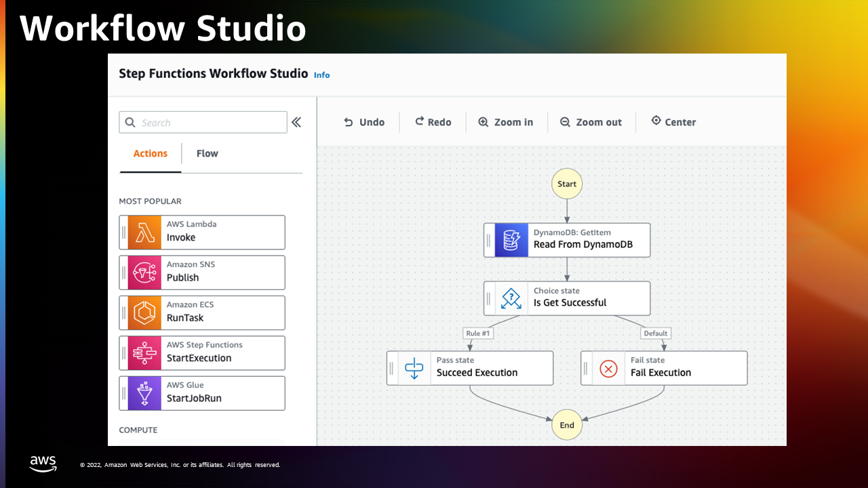Click the Amazon SNS Publish icon

tap(144, 272)
